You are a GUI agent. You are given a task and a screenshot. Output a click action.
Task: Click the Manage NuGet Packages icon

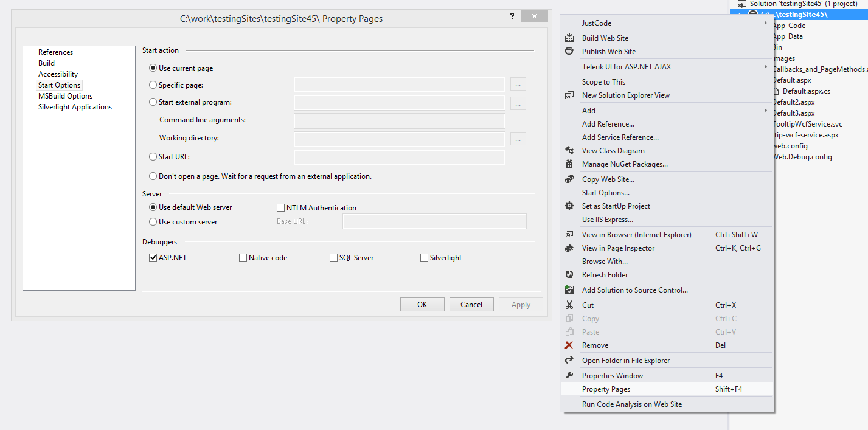click(x=569, y=164)
